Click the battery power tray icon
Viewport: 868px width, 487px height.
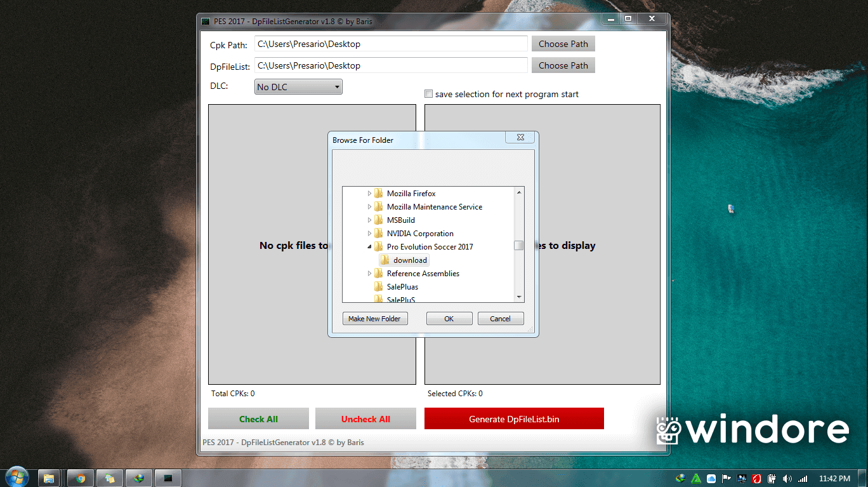(x=772, y=478)
